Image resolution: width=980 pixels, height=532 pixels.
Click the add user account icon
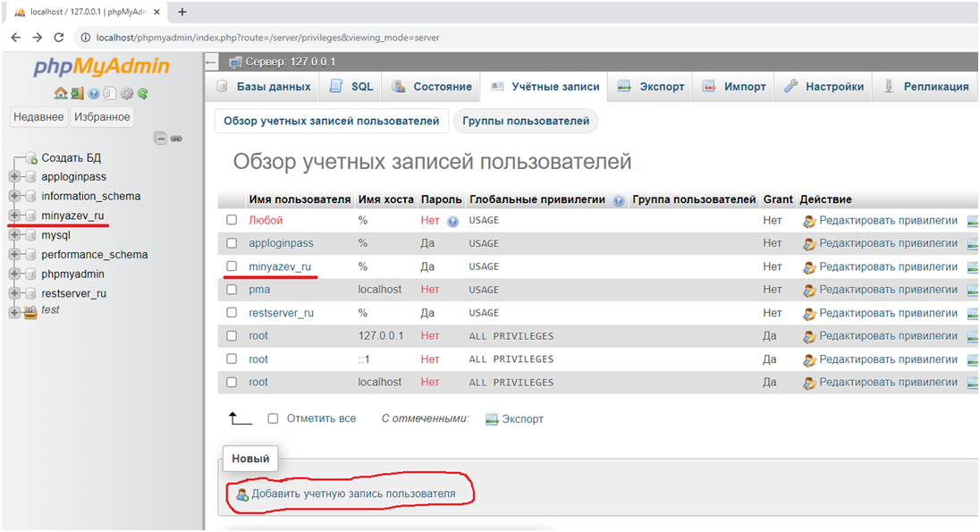click(242, 494)
